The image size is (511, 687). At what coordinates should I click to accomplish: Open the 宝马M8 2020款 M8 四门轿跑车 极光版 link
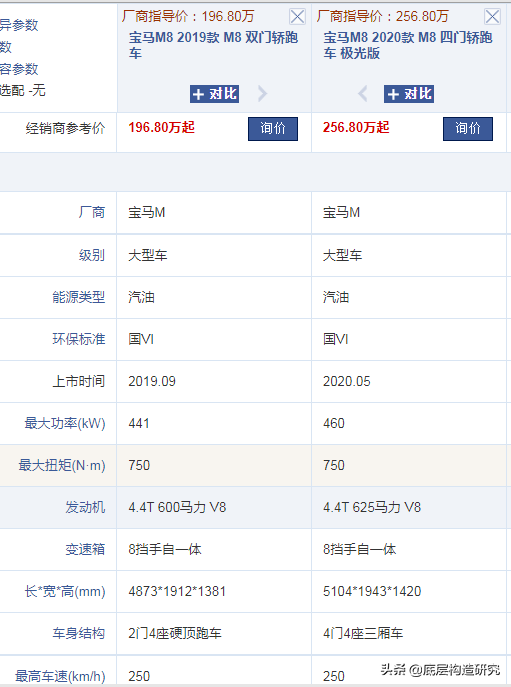[x=408, y=45]
